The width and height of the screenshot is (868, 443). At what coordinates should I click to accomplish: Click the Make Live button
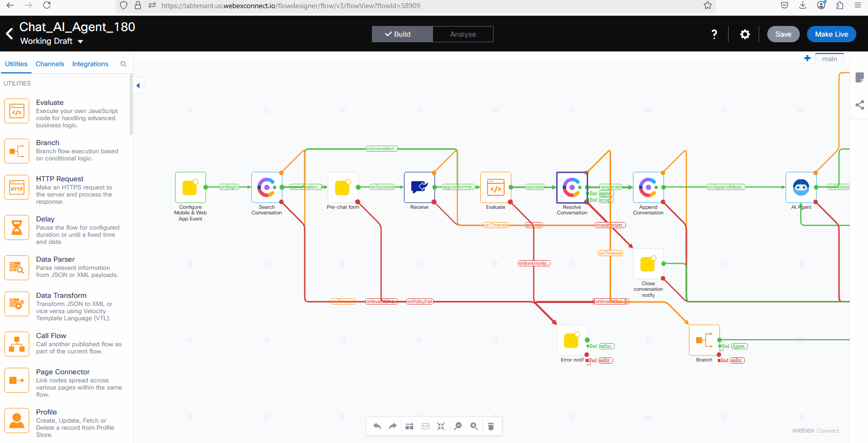pyautogui.click(x=831, y=34)
